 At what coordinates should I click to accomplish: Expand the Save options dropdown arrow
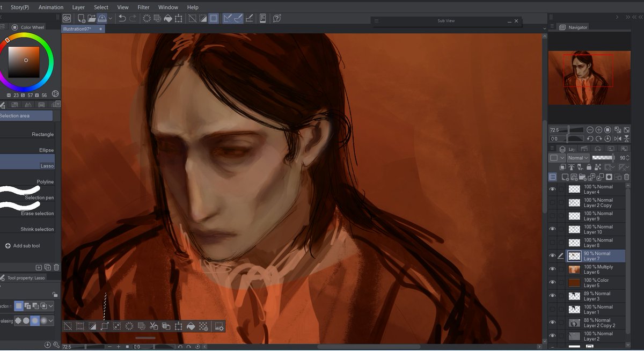pyautogui.click(x=110, y=18)
